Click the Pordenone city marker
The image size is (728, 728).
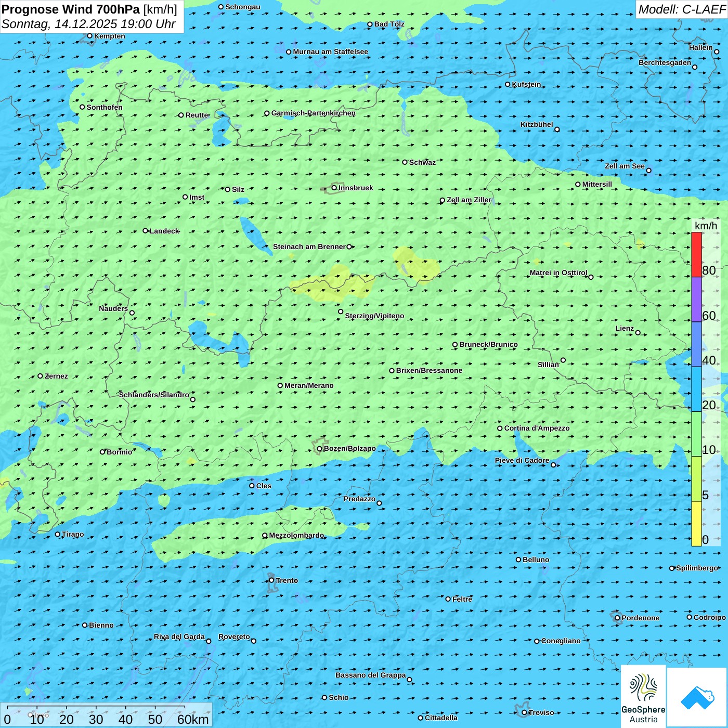[617, 618]
